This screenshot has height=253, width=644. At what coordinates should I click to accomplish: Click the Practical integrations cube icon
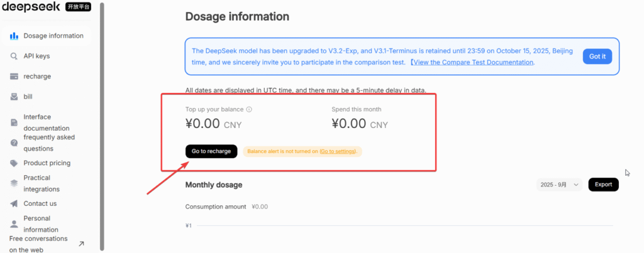click(x=14, y=183)
